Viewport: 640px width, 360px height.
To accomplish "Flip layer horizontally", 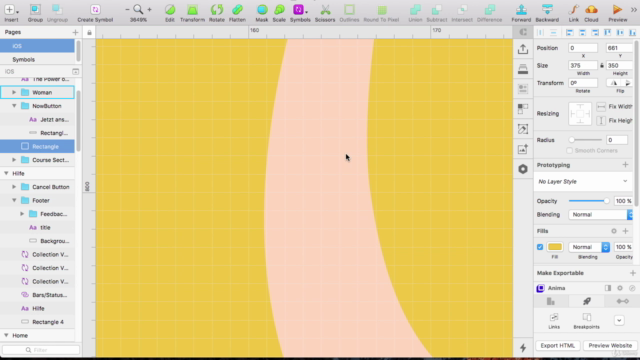I will point(614,83).
